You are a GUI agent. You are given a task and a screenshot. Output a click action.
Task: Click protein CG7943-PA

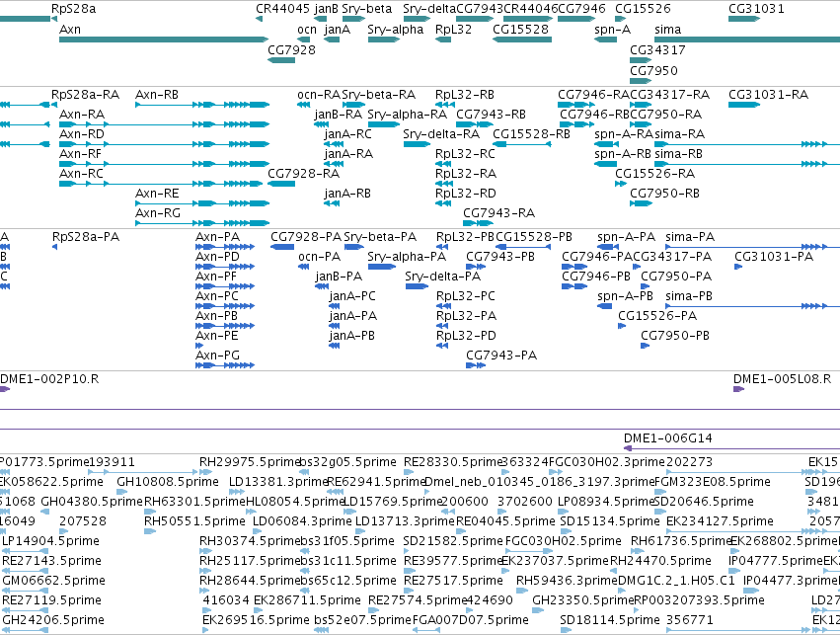[476, 365]
